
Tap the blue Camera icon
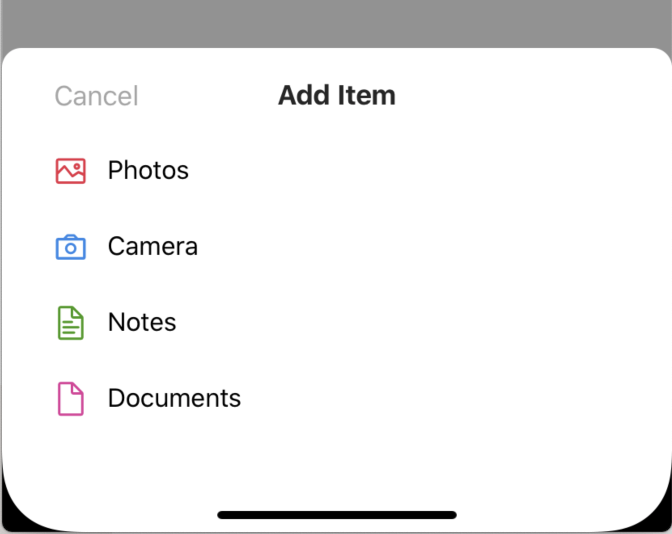[70, 247]
